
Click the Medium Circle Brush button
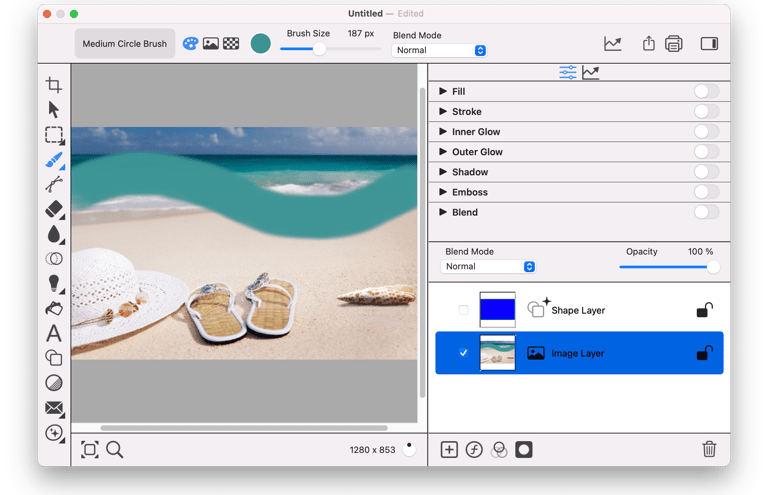[x=124, y=44]
